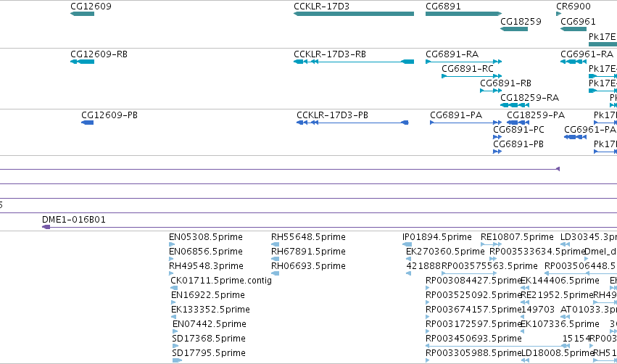Image resolution: width=617 pixels, height=364 pixels.
Task: Open EST RP003450693.5prime
Action: (473, 339)
